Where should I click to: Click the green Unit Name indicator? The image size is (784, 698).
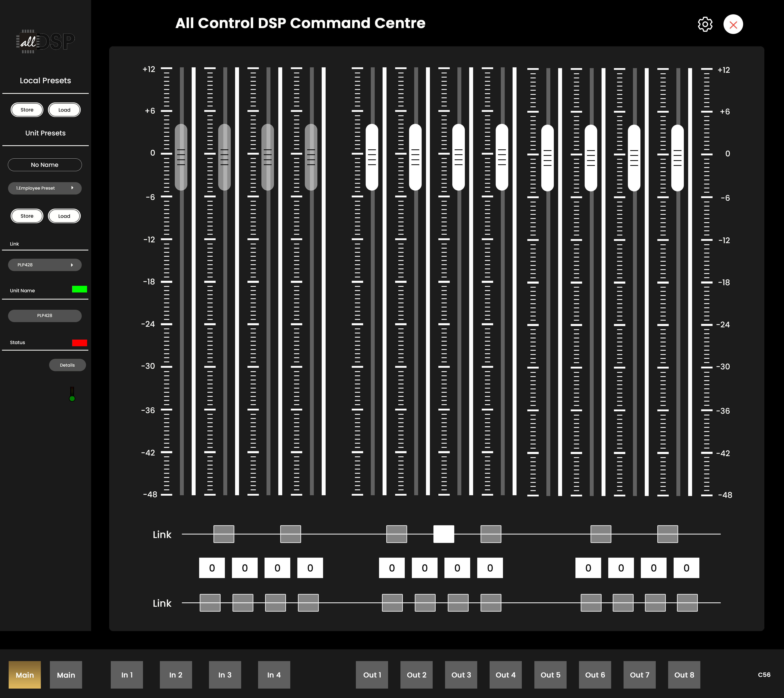pos(79,289)
